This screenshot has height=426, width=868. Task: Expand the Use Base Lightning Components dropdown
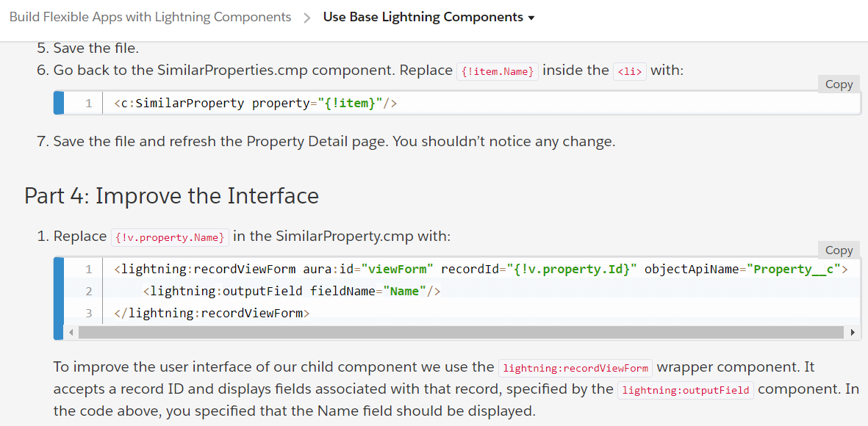pyautogui.click(x=428, y=17)
